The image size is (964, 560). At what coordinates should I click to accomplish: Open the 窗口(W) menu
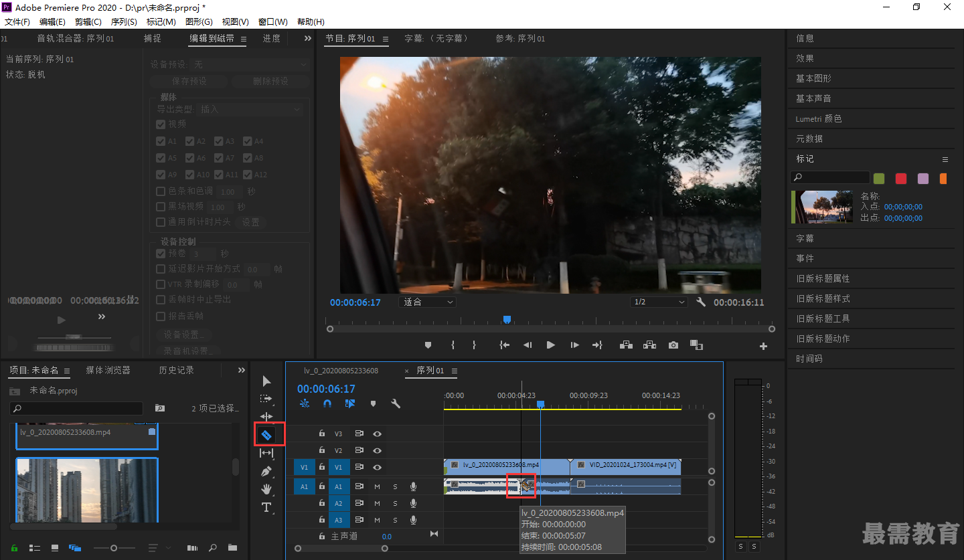272,22
